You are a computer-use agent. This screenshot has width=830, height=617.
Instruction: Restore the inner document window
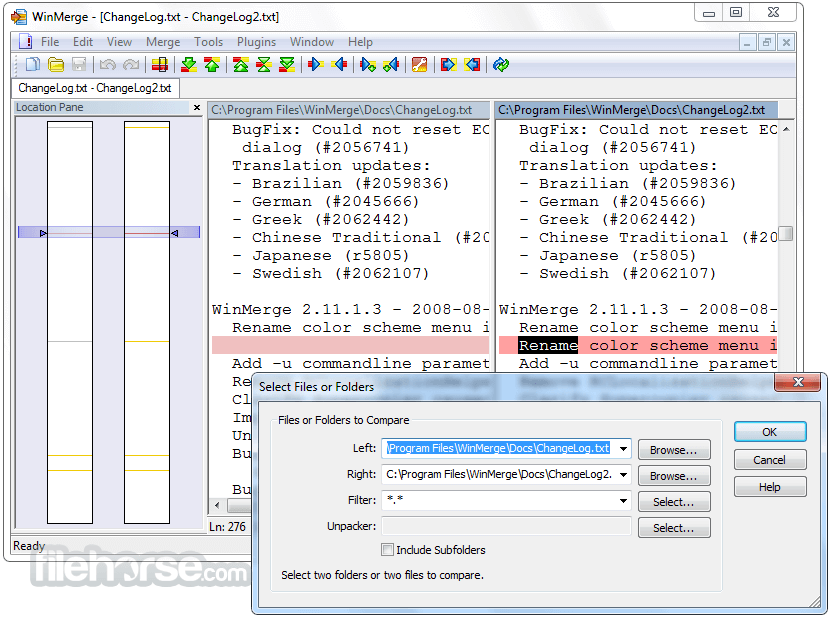(x=766, y=42)
